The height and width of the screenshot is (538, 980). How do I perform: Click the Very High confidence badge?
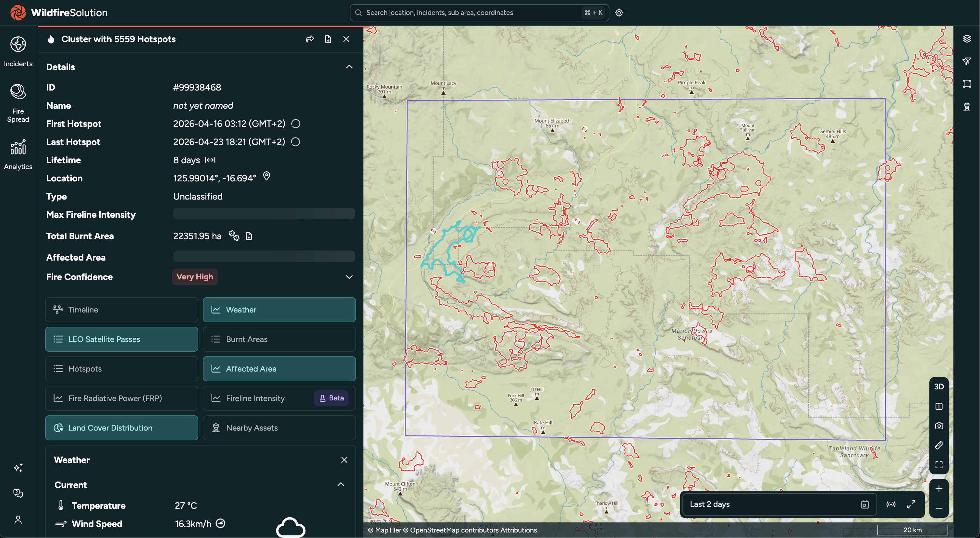(x=194, y=277)
